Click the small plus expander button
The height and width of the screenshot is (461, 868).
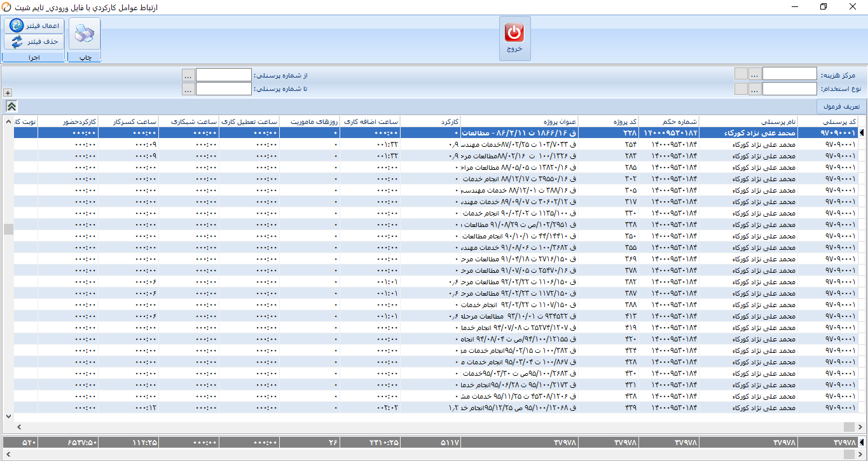(8, 92)
